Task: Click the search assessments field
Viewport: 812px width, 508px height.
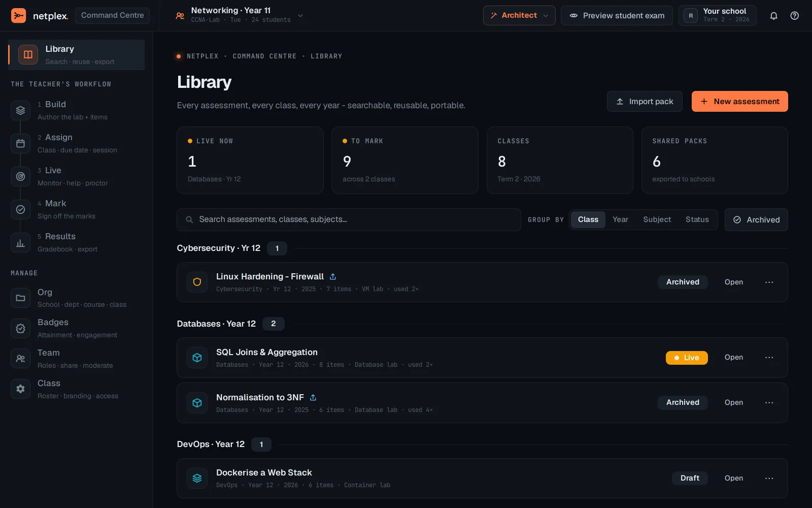Action: click(349, 219)
